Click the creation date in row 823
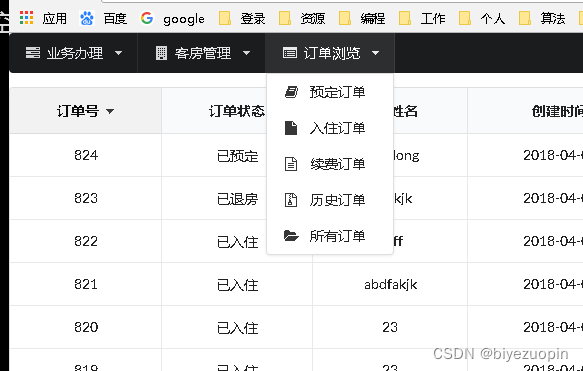Viewport: 583px width, 371px height. tap(553, 198)
